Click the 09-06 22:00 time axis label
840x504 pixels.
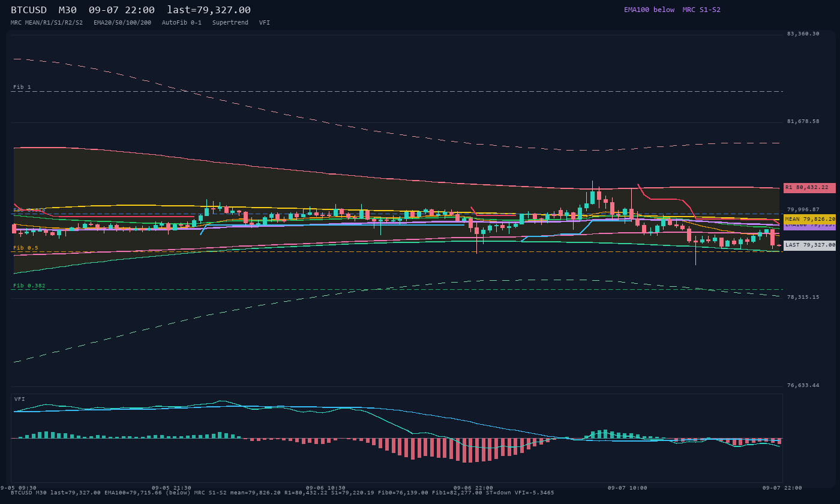tap(473, 488)
